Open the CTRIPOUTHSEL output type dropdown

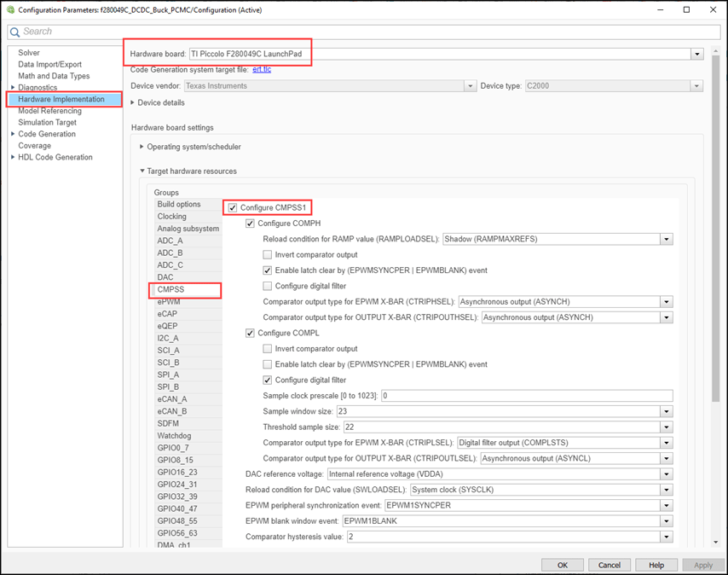click(x=667, y=317)
